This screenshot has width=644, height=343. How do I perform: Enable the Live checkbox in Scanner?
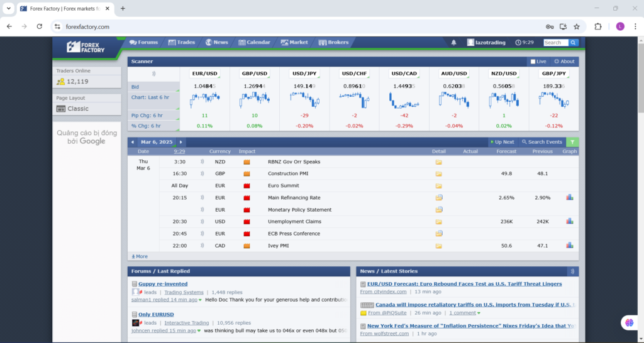533,62
